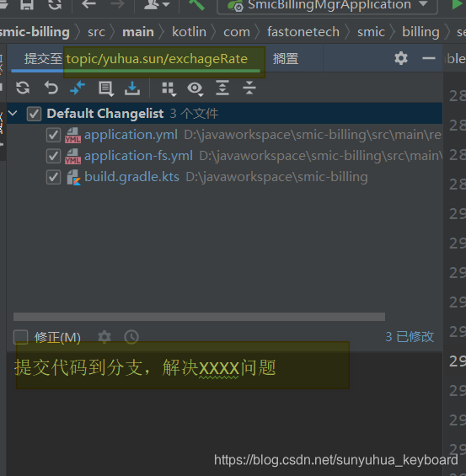The image size is (466, 476).
Task: Click the Collapse All icon
Action: click(249, 88)
